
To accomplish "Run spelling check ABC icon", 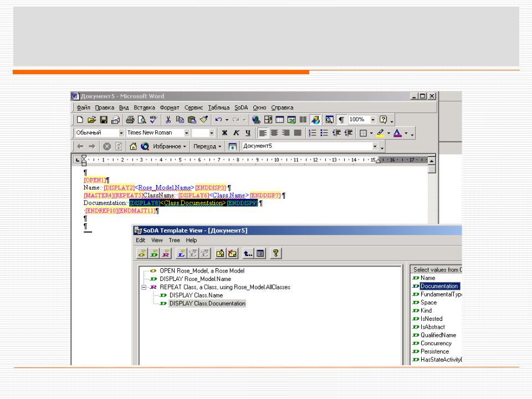I will 154,120.
